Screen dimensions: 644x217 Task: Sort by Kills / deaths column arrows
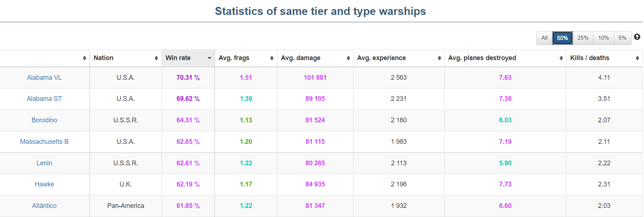tap(637, 58)
